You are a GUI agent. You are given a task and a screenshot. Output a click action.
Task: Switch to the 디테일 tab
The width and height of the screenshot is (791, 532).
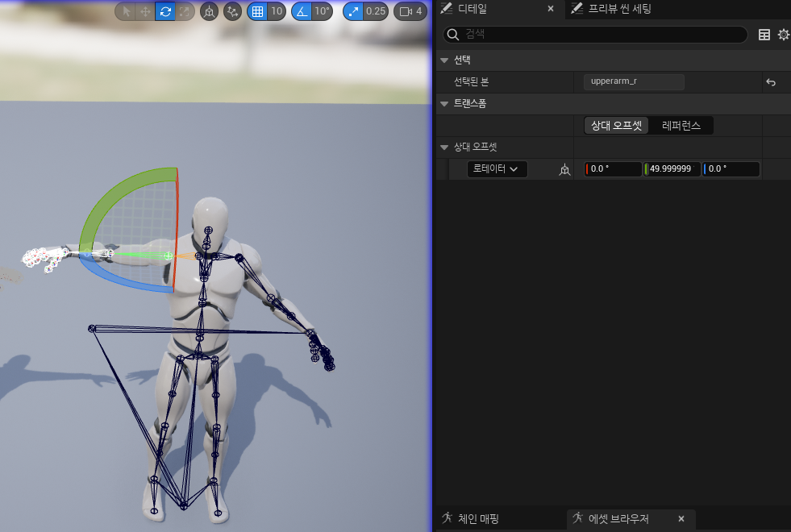(x=472, y=9)
